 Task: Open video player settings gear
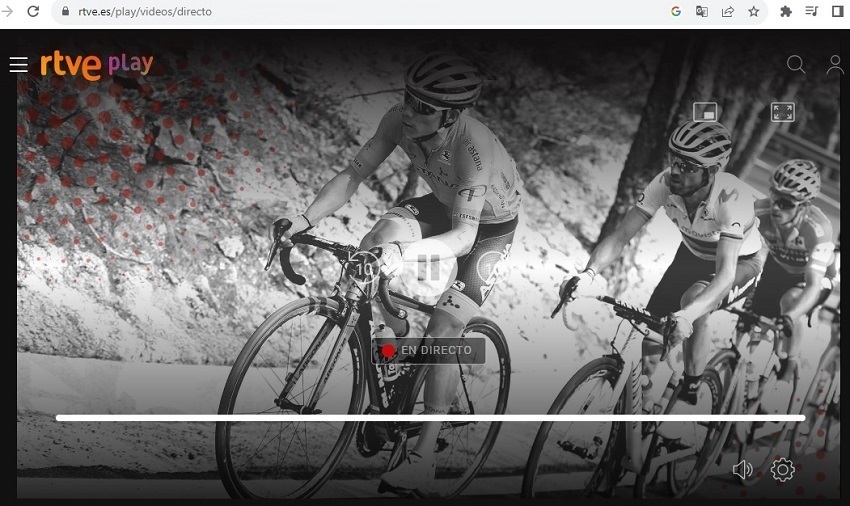782,470
